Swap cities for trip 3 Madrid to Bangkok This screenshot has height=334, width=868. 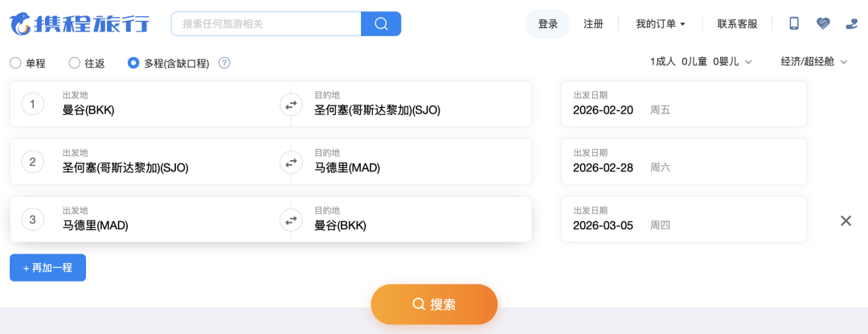coord(291,220)
